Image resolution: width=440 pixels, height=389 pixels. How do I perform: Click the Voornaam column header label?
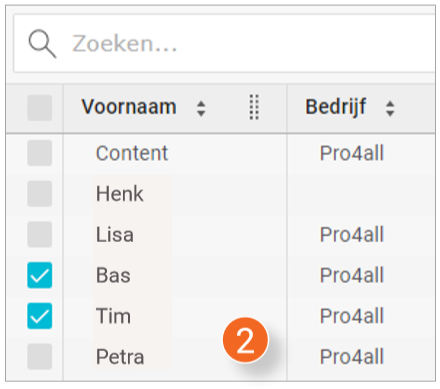[x=129, y=107]
